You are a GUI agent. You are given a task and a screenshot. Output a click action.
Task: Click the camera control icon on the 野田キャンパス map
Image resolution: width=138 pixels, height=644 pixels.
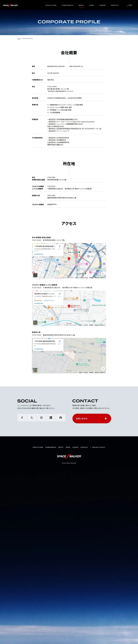(x=103, y=321)
